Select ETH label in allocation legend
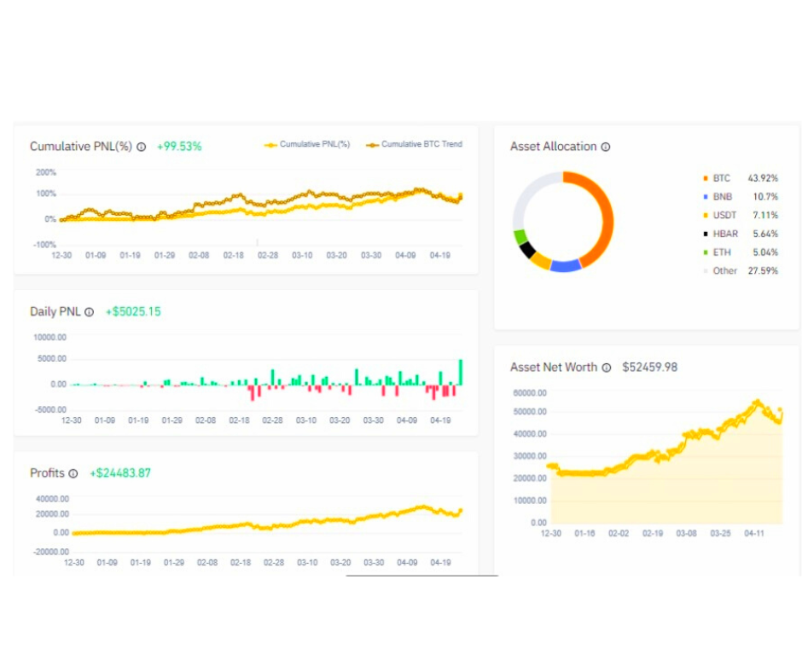 click(722, 252)
